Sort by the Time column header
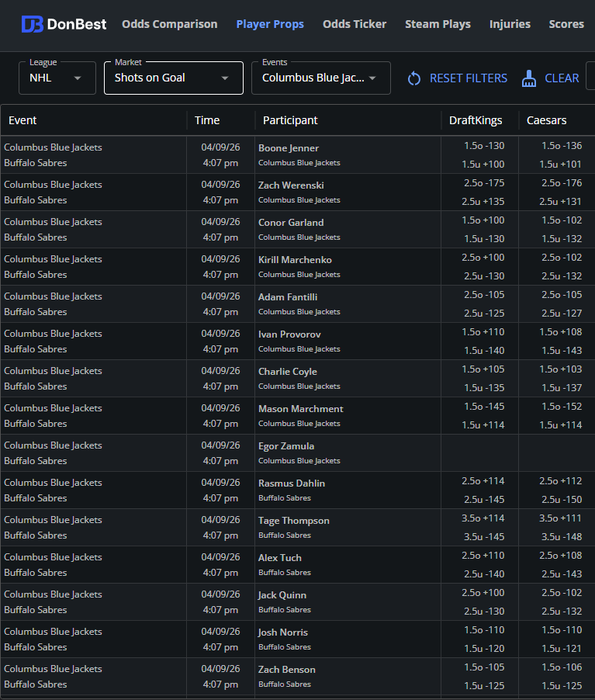 pos(207,120)
